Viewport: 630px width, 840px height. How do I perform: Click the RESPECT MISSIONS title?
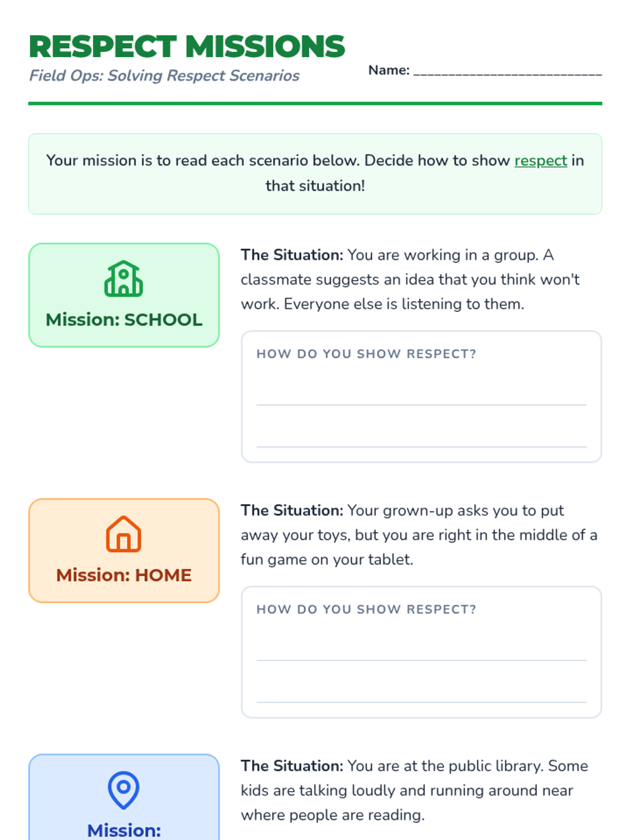tap(187, 46)
